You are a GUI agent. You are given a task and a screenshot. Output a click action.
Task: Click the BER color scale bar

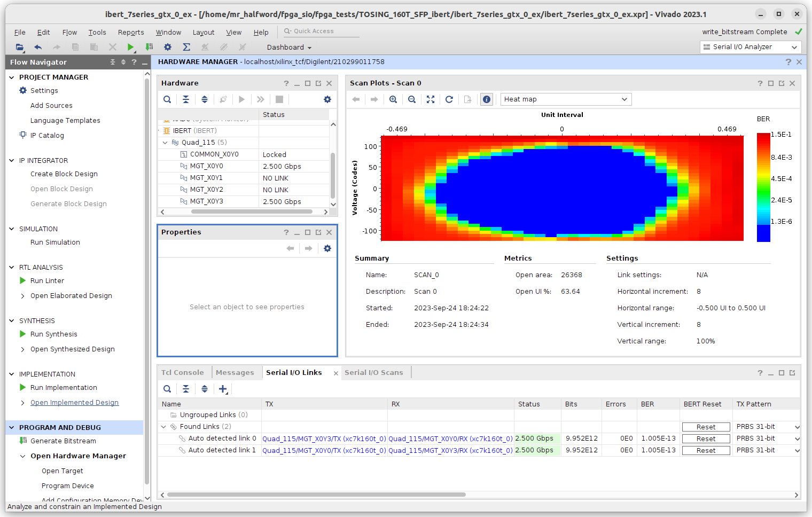(x=763, y=187)
